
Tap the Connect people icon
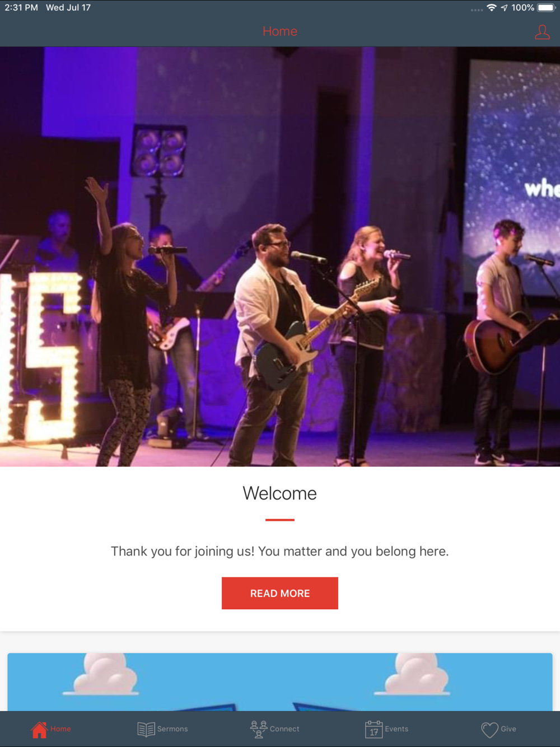[x=259, y=729]
